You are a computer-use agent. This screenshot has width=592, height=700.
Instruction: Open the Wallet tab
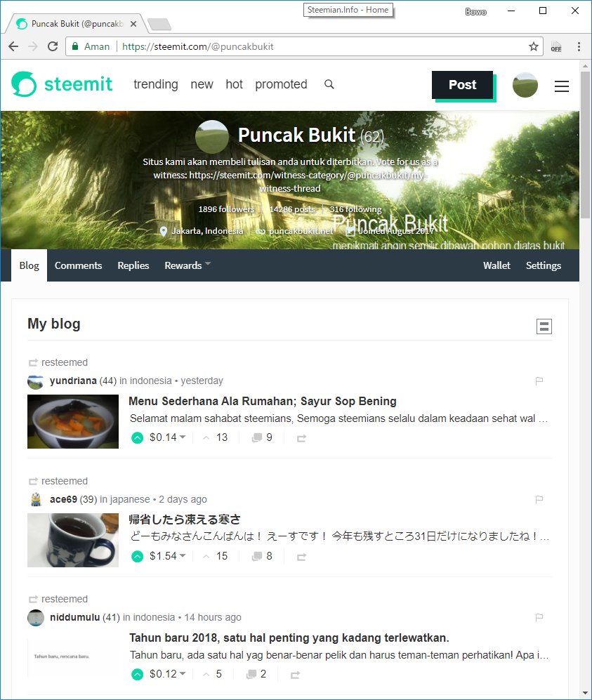pyautogui.click(x=496, y=265)
